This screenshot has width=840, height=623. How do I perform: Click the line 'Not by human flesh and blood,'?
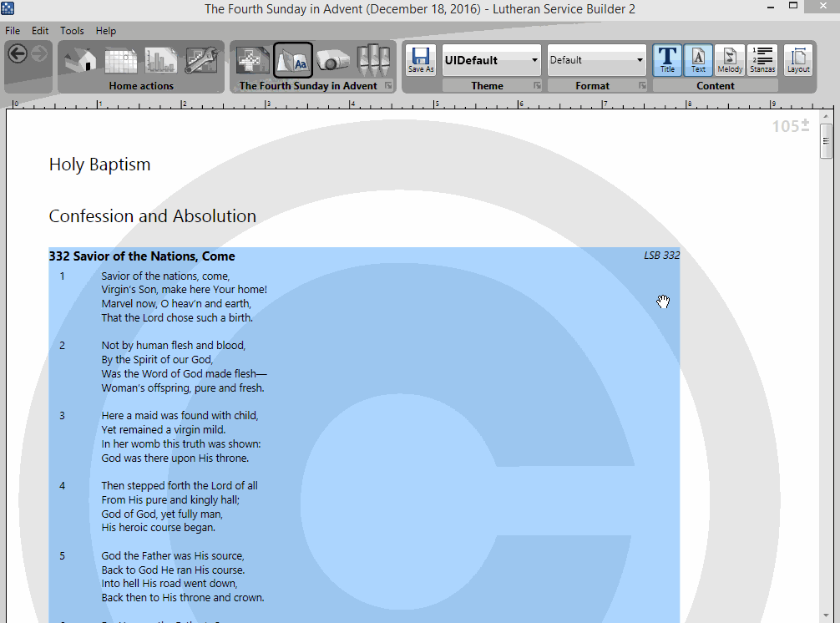tap(174, 346)
